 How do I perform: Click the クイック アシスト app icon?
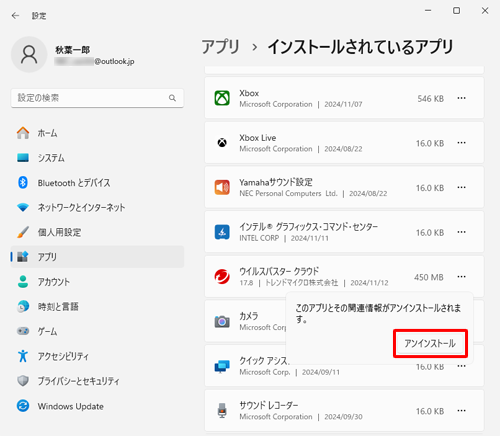click(x=222, y=366)
